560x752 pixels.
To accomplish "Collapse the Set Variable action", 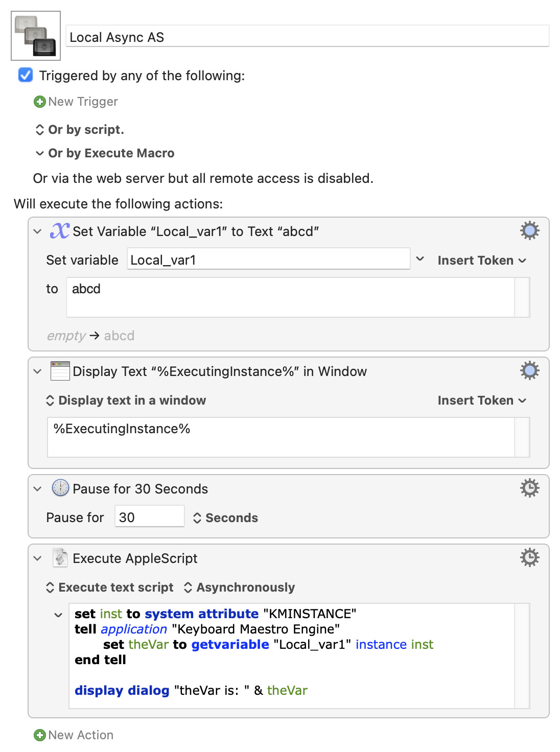I will 37,231.
